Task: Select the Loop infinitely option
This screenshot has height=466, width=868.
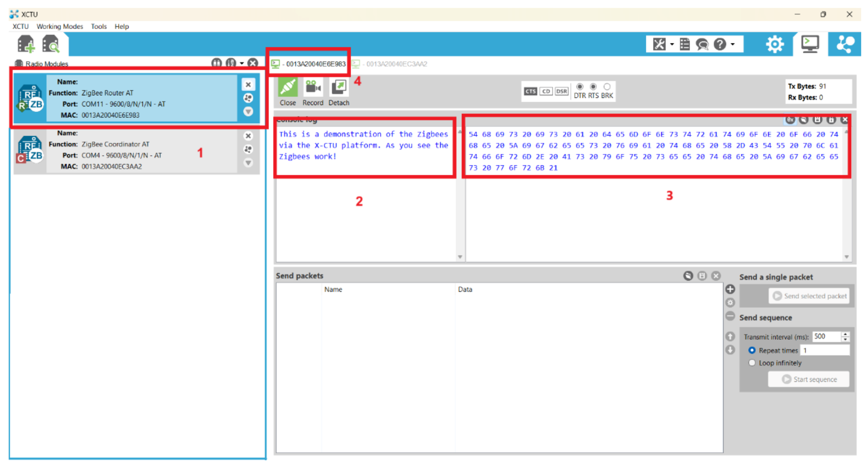Action: point(752,363)
